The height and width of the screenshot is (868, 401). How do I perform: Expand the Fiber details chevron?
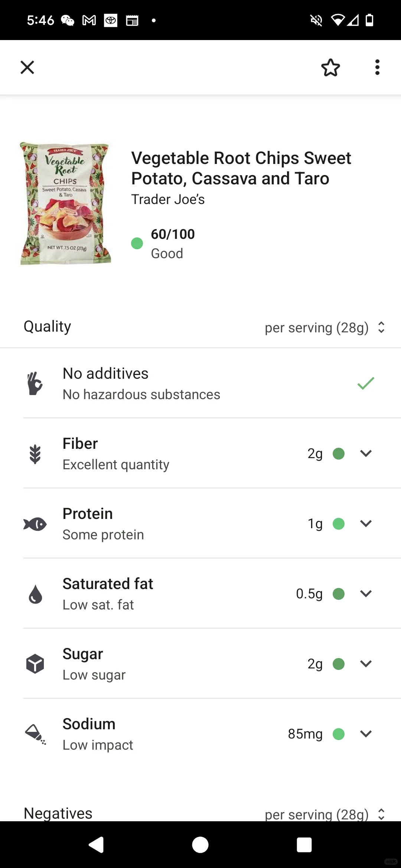(366, 453)
